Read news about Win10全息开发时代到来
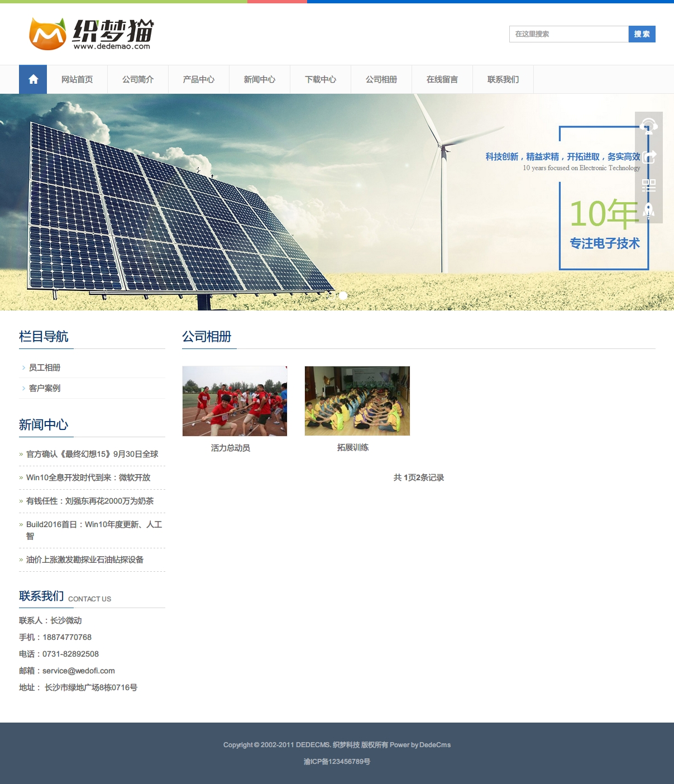 click(x=88, y=477)
